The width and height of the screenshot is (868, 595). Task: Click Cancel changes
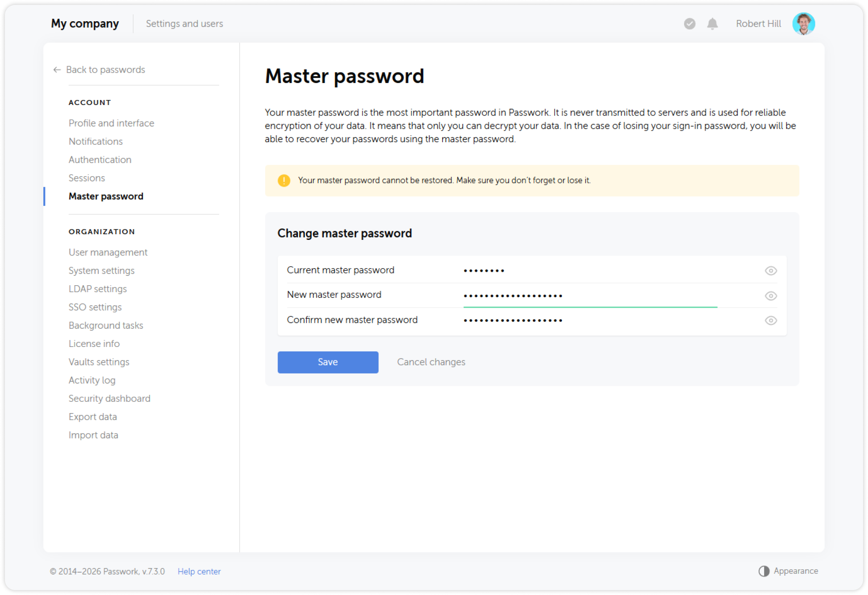point(431,362)
